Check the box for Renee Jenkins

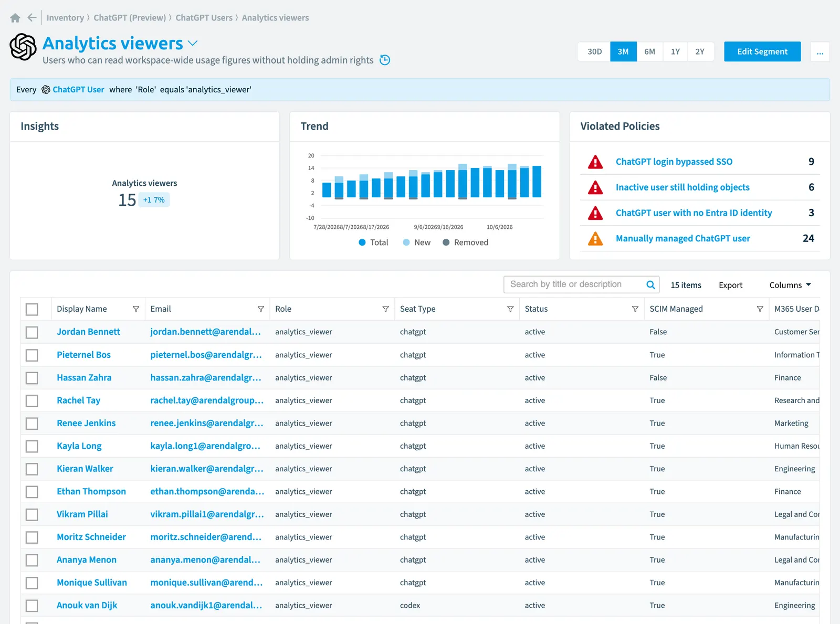(32, 424)
